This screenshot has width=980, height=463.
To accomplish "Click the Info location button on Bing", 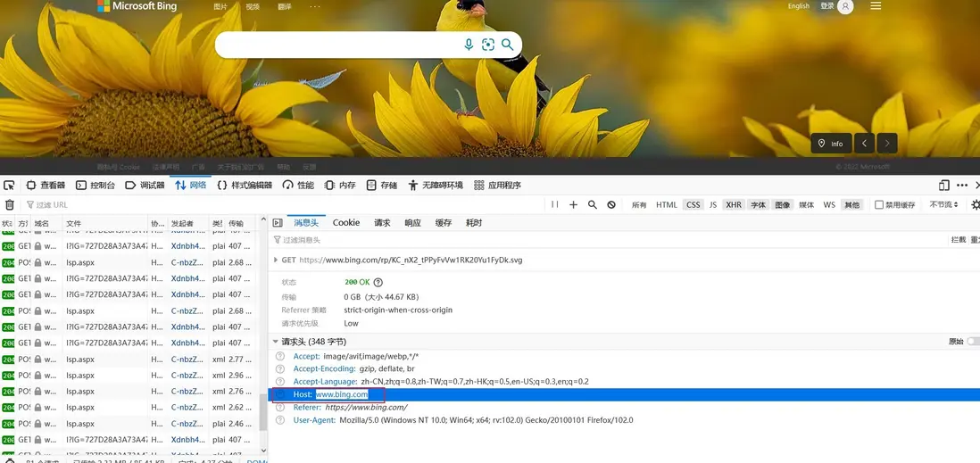I will [831, 144].
